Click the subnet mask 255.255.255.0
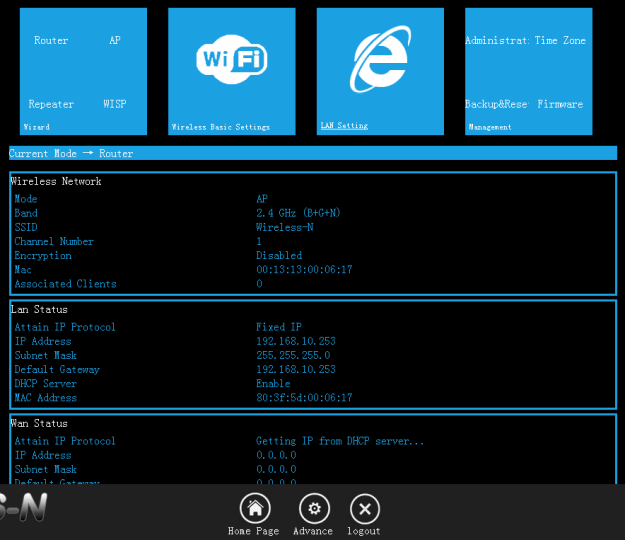This screenshot has width=625, height=540. click(x=293, y=355)
